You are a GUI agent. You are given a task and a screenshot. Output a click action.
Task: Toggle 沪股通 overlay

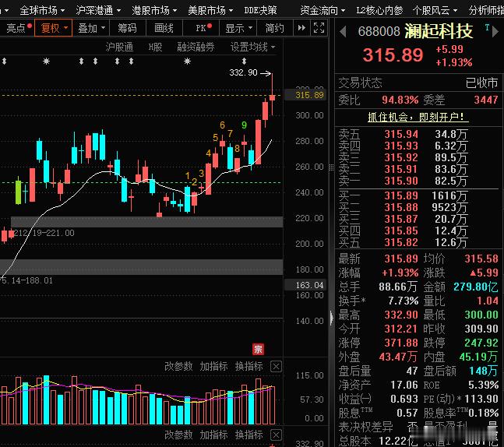point(119,48)
